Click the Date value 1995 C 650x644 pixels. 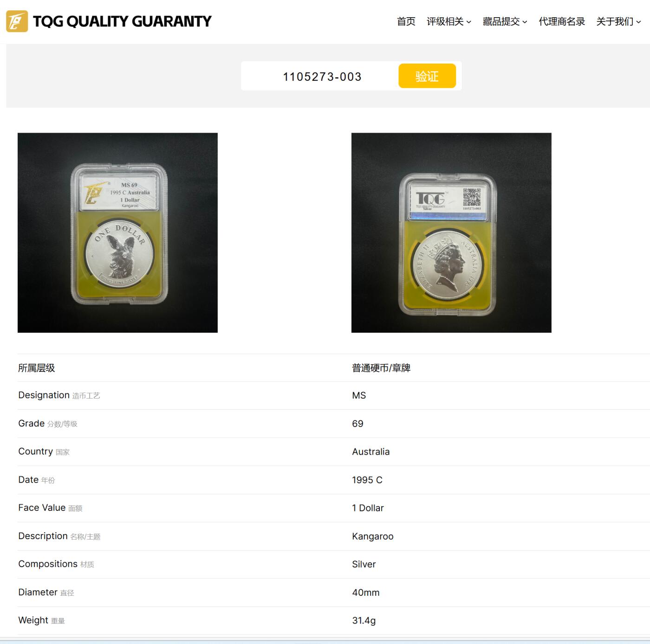coord(367,480)
